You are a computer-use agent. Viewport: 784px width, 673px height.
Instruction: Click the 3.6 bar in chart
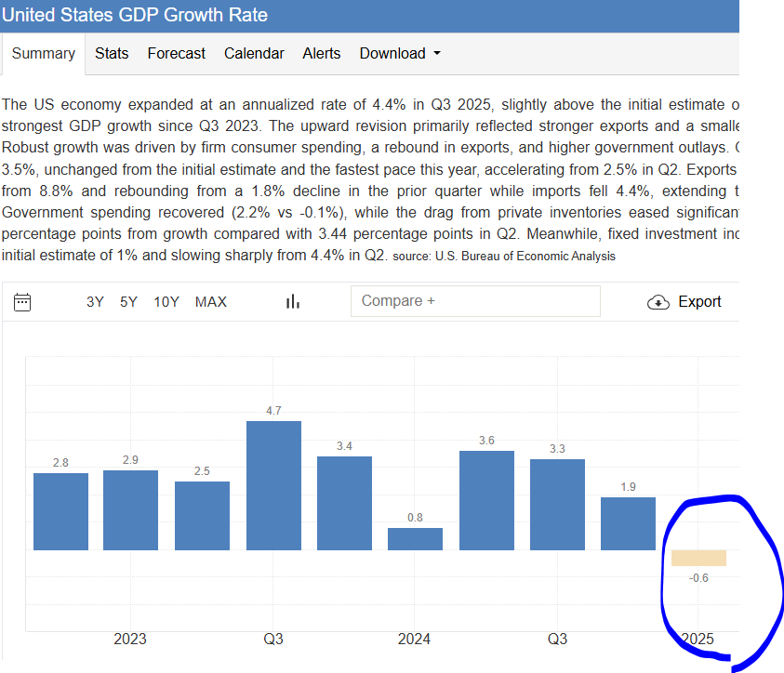point(486,501)
